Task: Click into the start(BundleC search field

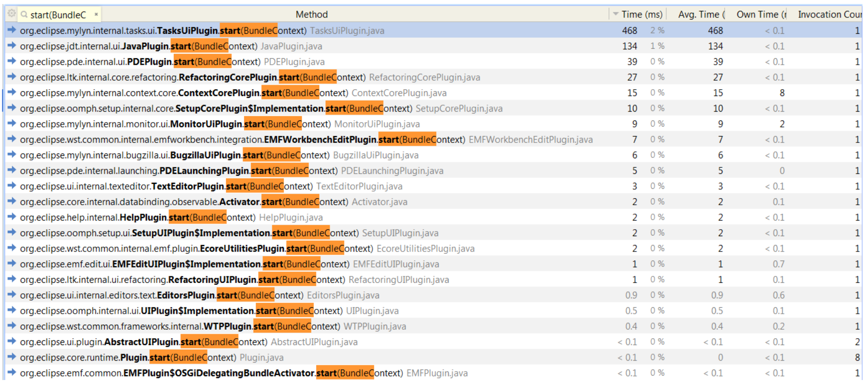Action: point(58,15)
